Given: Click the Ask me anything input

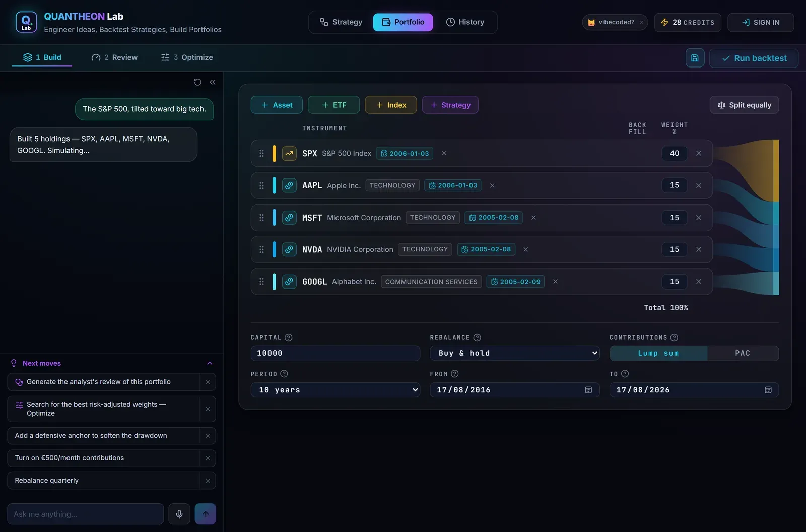Looking at the screenshot, I should (86, 514).
